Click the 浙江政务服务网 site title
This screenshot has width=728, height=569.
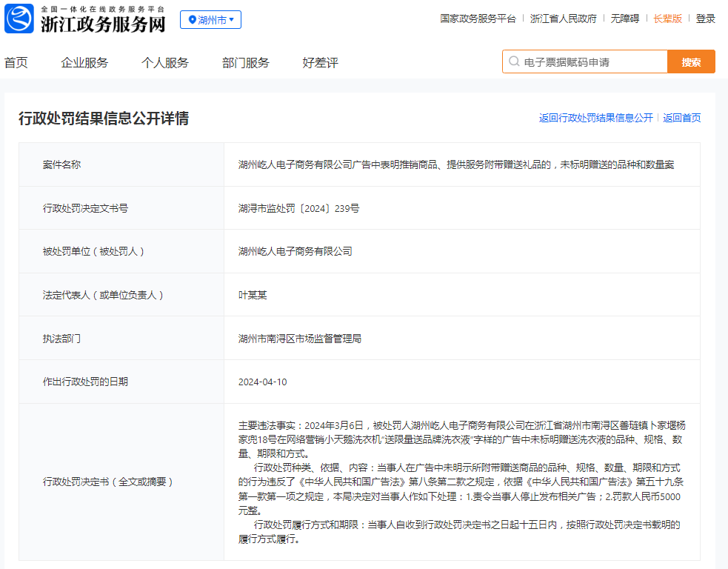click(x=102, y=24)
